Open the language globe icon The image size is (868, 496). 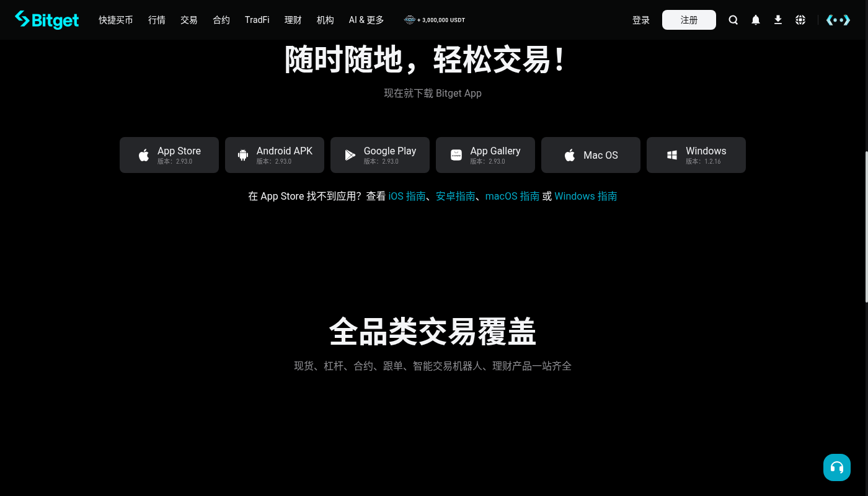pos(800,20)
